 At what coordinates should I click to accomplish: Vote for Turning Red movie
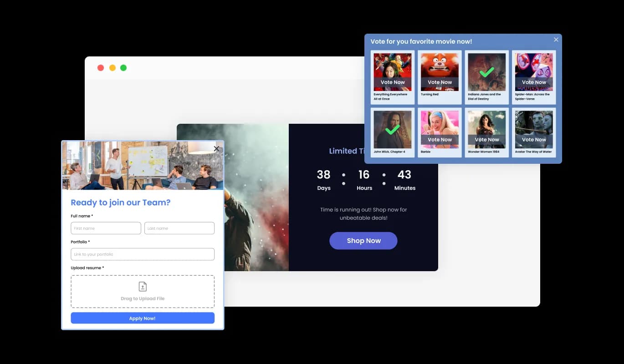(440, 82)
